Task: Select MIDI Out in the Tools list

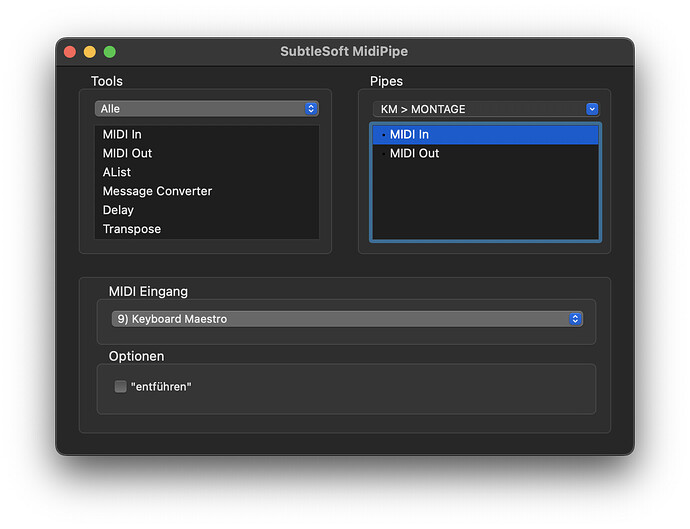Action: pos(206,153)
